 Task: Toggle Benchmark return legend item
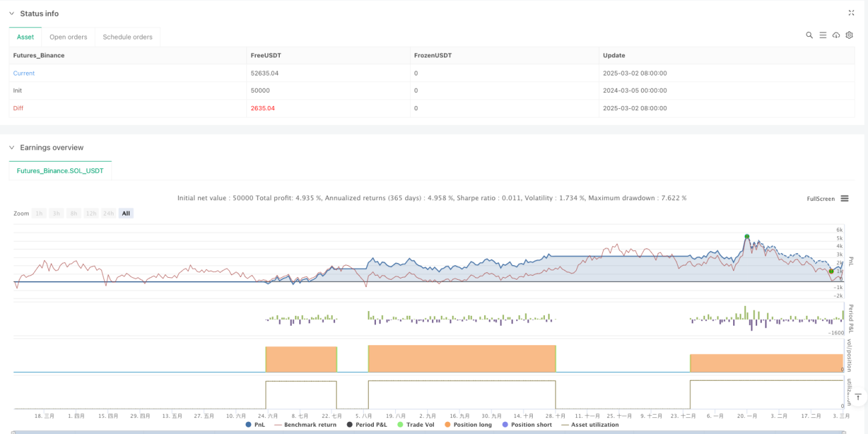coord(305,425)
